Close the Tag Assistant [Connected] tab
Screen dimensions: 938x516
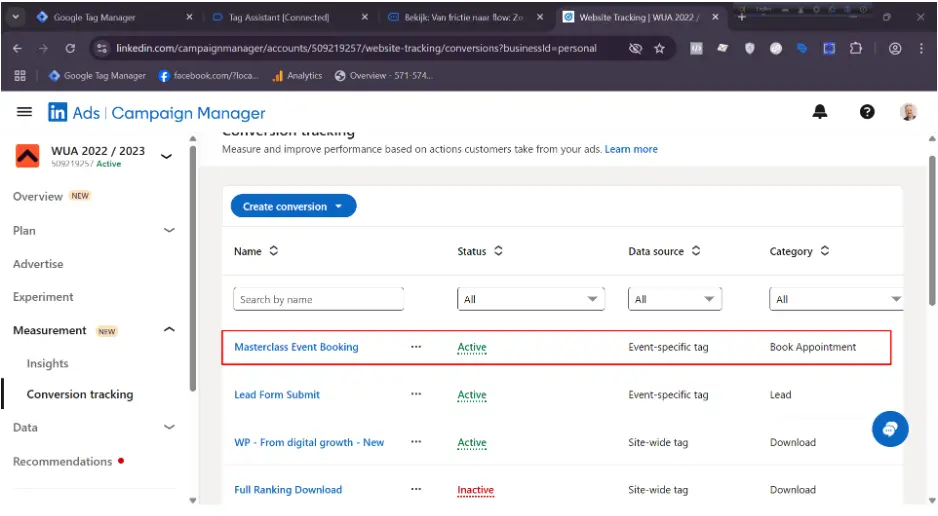coord(364,17)
